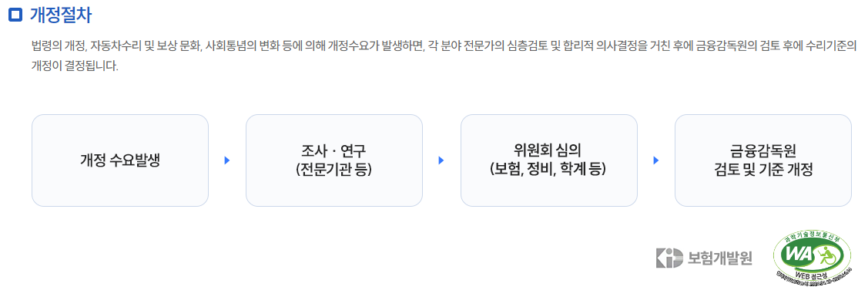Click arrow between 개정 수요발생 and 조사·연구
Image resolution: width=868 pixels, height=297 pixels.
226,160
